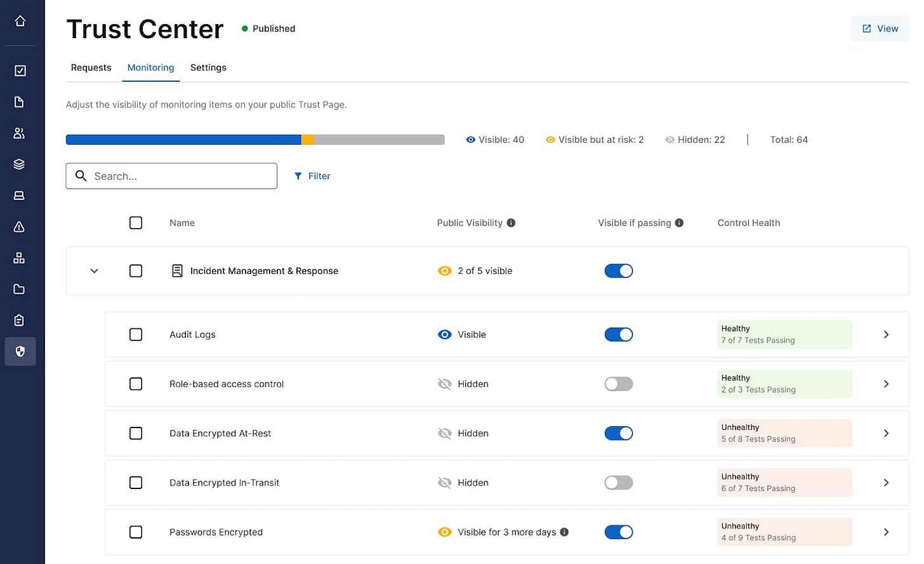Open the stacked layers icon in sidebar
The height and width of the screenshot is (564, 924).
(20, 164)
